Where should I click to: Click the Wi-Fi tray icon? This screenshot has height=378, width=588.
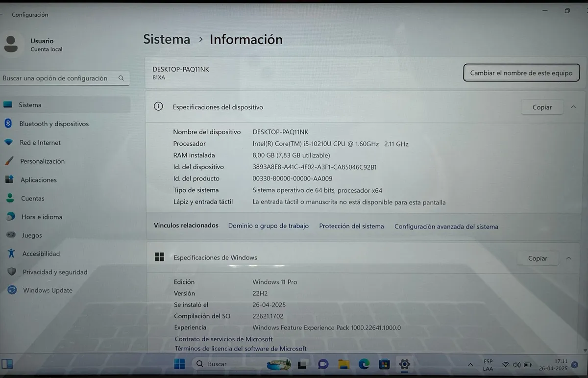click(x=506, y=365)
